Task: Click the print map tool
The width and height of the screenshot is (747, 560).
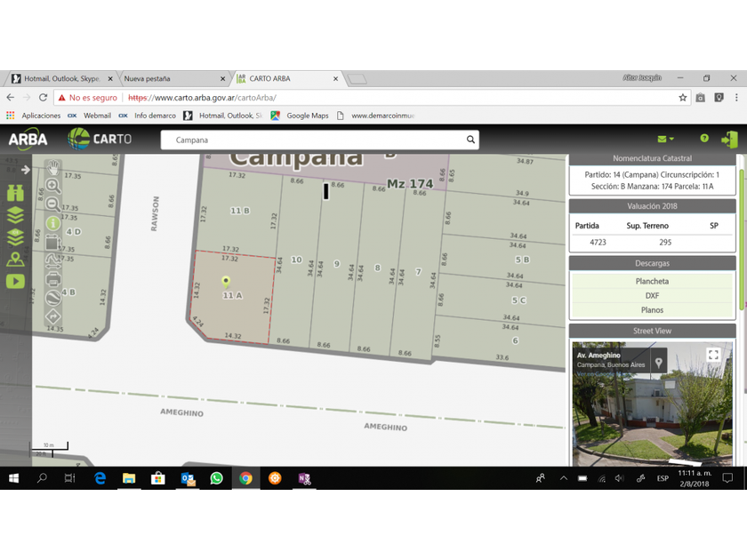Action: (53, 279)
